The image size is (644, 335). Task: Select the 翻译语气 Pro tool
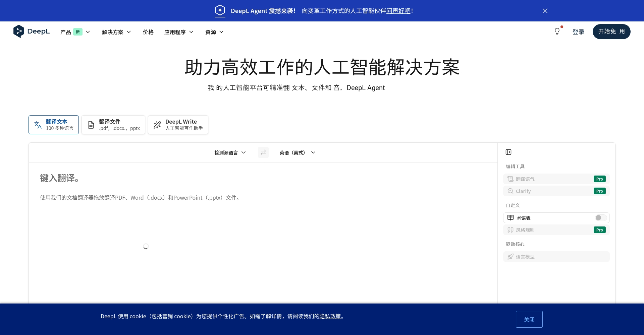point(556,179)
